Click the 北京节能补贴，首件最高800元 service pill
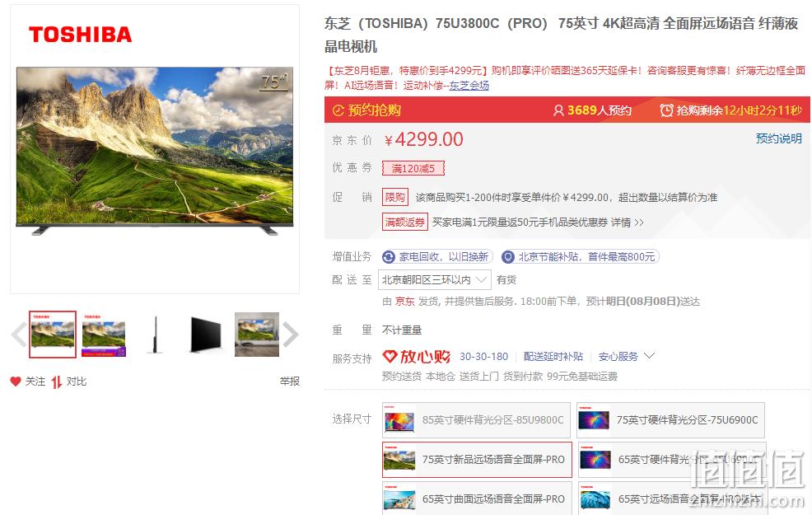812x515 pixels. tap(580, 257)
